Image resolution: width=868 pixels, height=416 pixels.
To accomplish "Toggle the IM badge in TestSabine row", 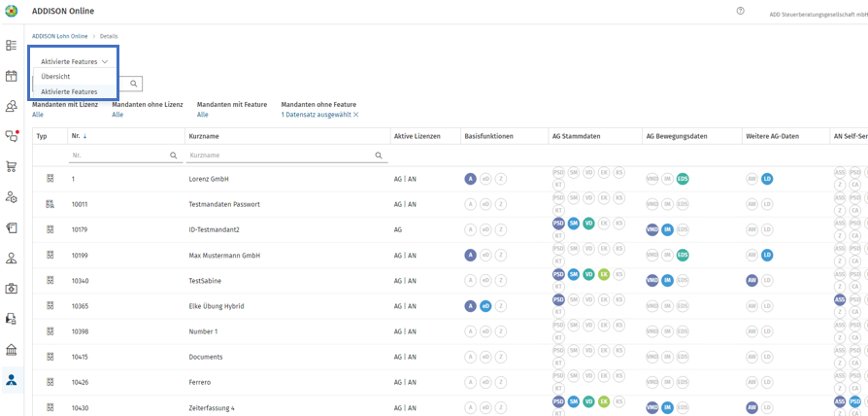I will pos(668,280).
